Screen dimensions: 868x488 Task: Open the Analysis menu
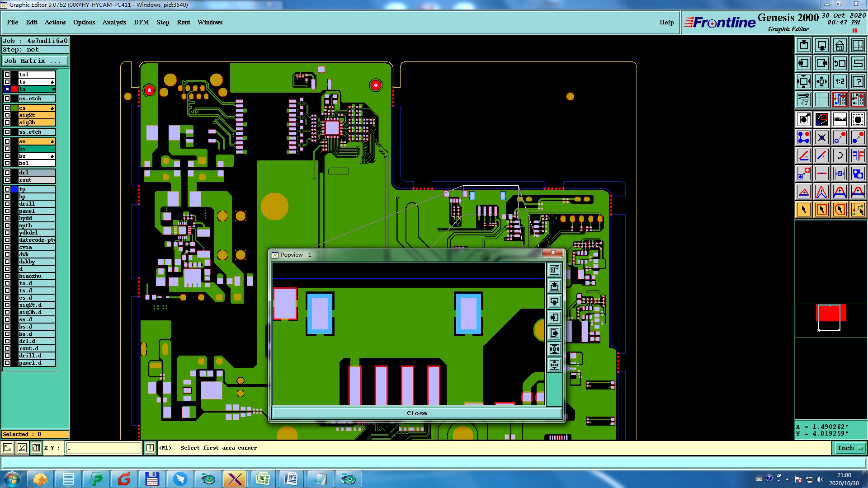114,22
